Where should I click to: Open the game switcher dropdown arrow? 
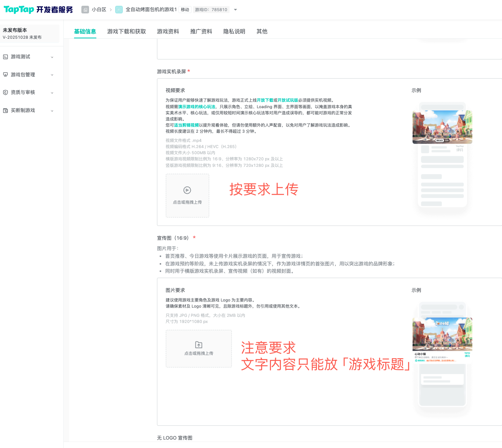click(x=235, y=10)
